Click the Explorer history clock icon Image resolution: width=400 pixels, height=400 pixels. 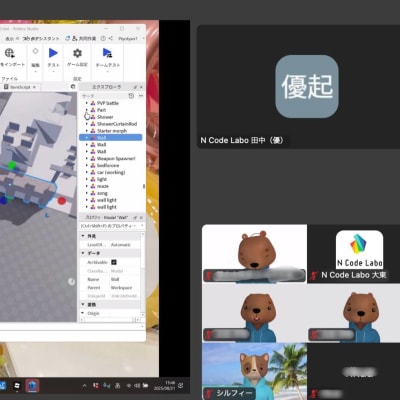(131, 96)
